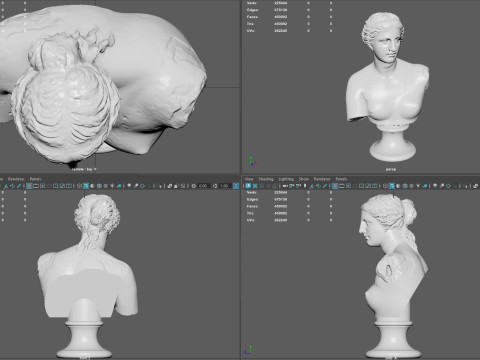Viewport: 480px width, 360px height.
Task: Open Lighting menu in side-profile panel
Action: tap(286, 179)
